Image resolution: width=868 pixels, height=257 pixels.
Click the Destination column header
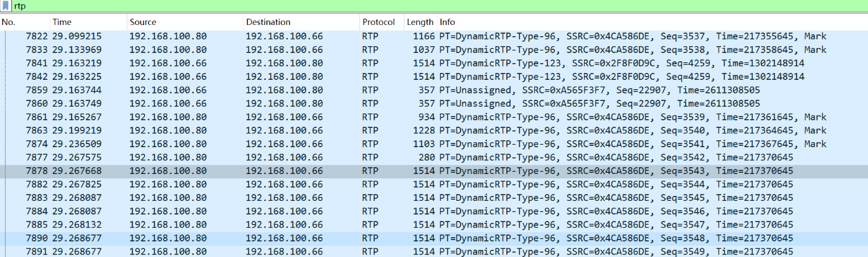301,22
